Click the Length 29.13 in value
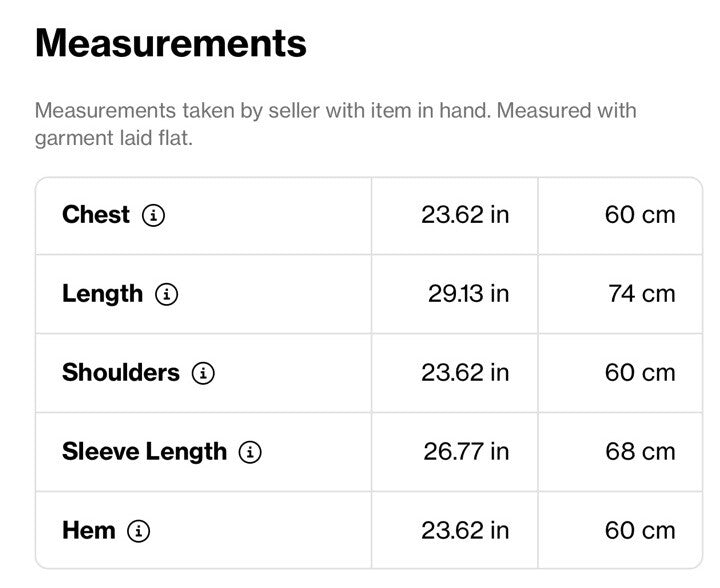720x588 pixels. click(468, 294)
